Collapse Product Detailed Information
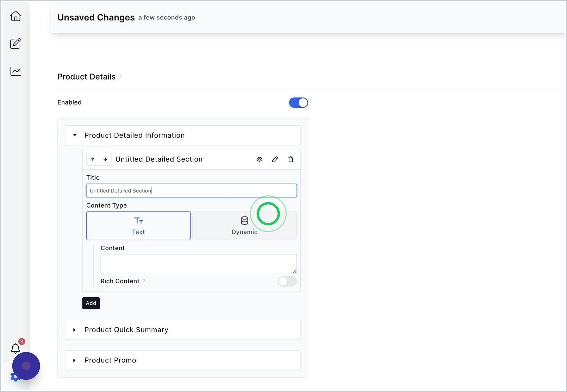This screenshot has height=392, width=567. 183,135
